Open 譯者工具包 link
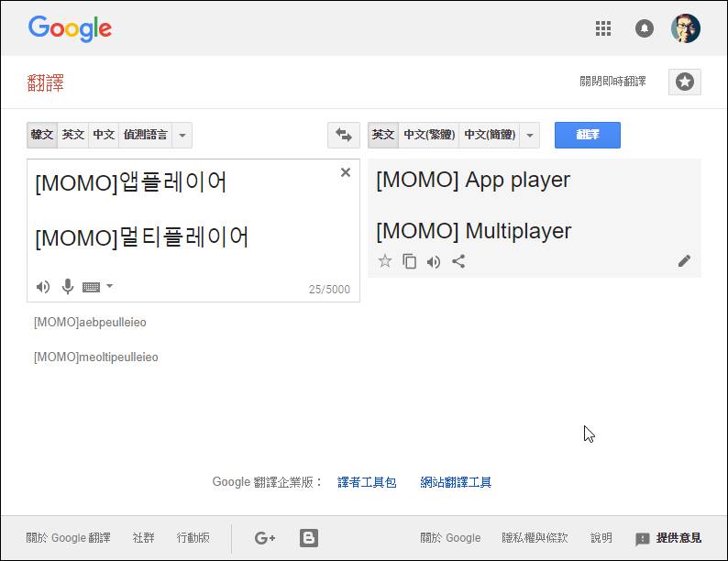 (x=367, y=482)
